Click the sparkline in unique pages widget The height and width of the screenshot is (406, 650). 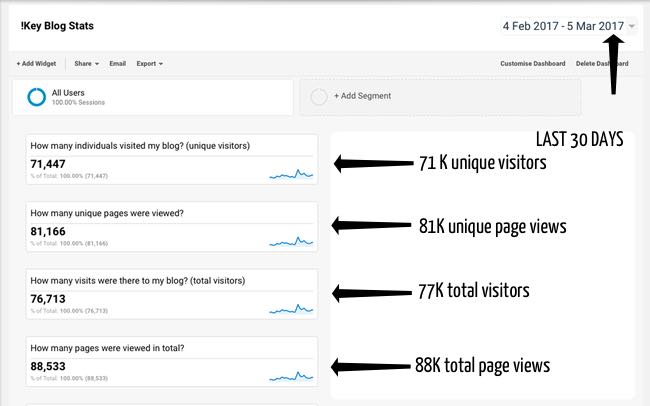pos(291,241)
